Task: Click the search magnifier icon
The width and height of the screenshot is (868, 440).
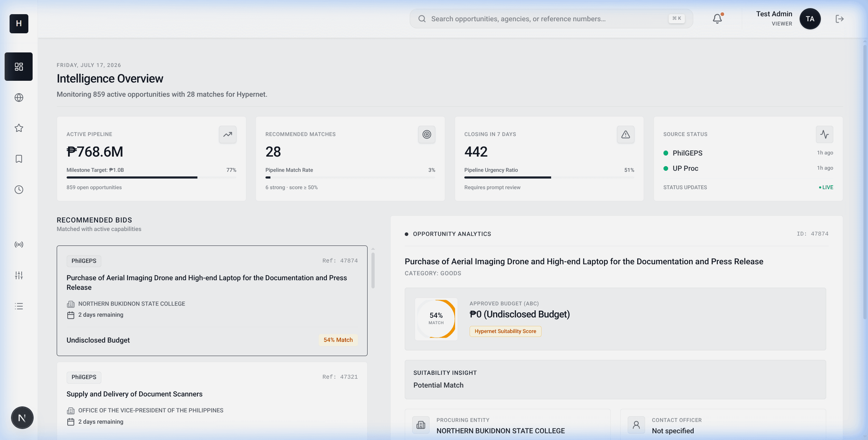Action: [422, 19]
